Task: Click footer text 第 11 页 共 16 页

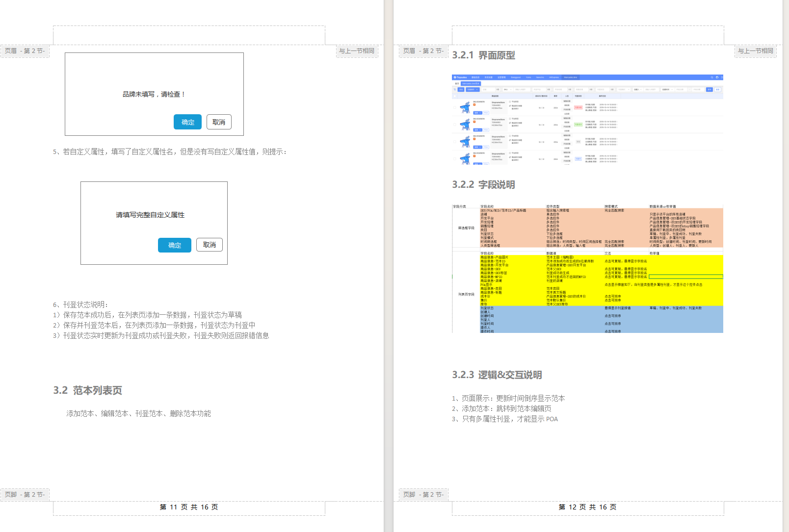Action: [x=189, y=507]
